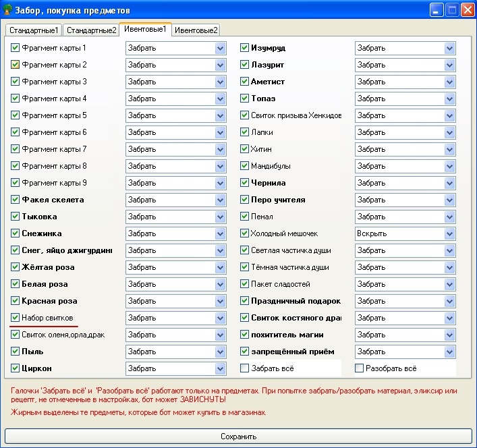The width and height of the screenshot is (477, 448).
Task: Uncheck the Набор свитков checkbox
Action: tap(16, 318)
